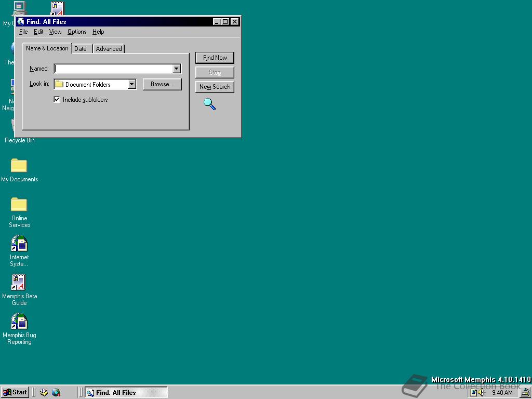The image size is (532, 399).
Task: Open the Help menu
Action: click(98, 32)
